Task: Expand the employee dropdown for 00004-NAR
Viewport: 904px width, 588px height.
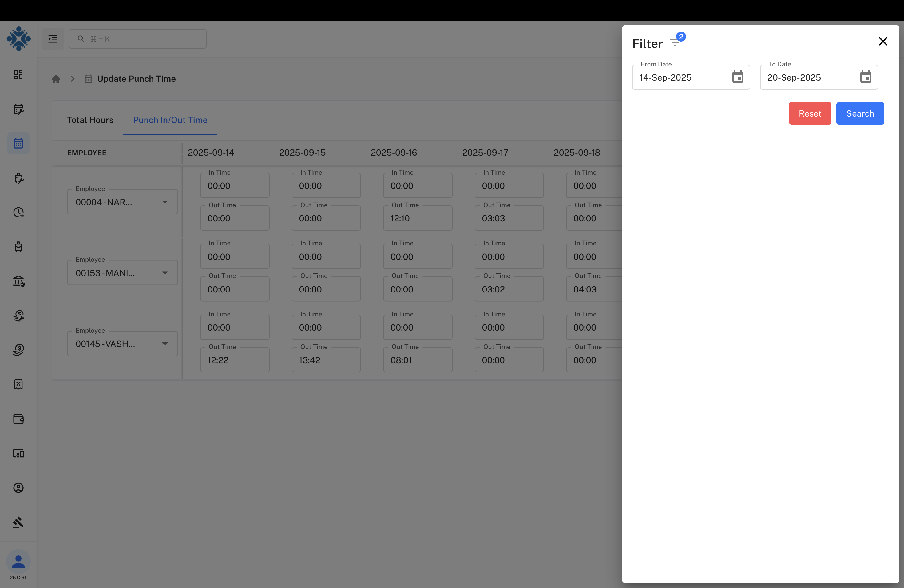Action: 165,202
